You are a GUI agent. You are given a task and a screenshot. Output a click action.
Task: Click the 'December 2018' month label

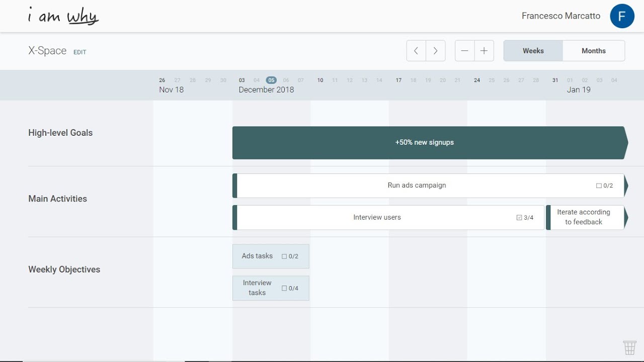pyautogui.click(x=266, y=90)
